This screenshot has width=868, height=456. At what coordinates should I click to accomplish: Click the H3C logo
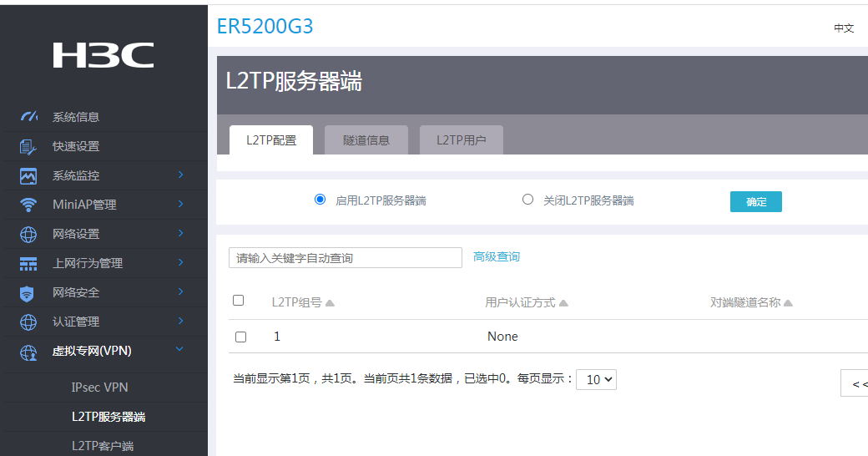[103, 55]
